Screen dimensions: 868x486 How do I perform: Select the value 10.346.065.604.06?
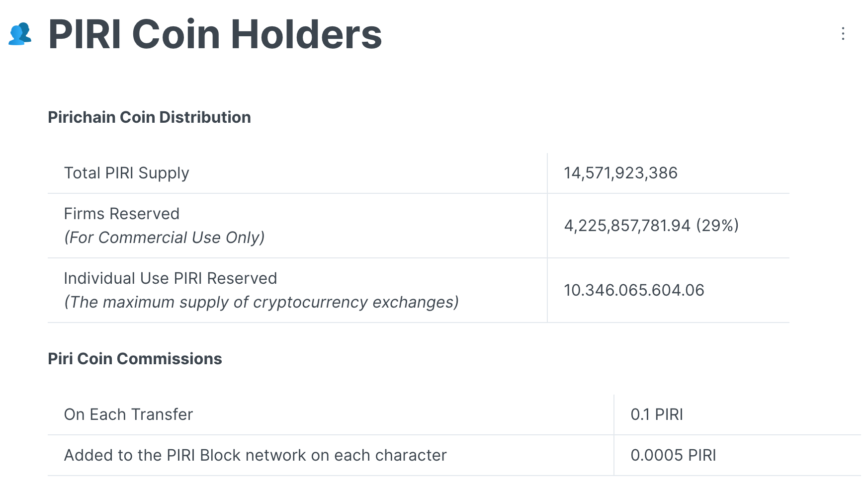click(x=634, y=290)
